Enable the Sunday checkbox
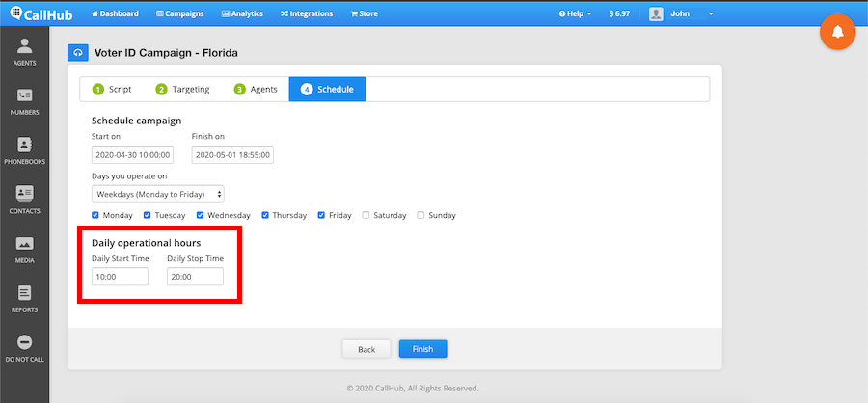The height and width of the screenshot is (403, 868). [420, 215]
